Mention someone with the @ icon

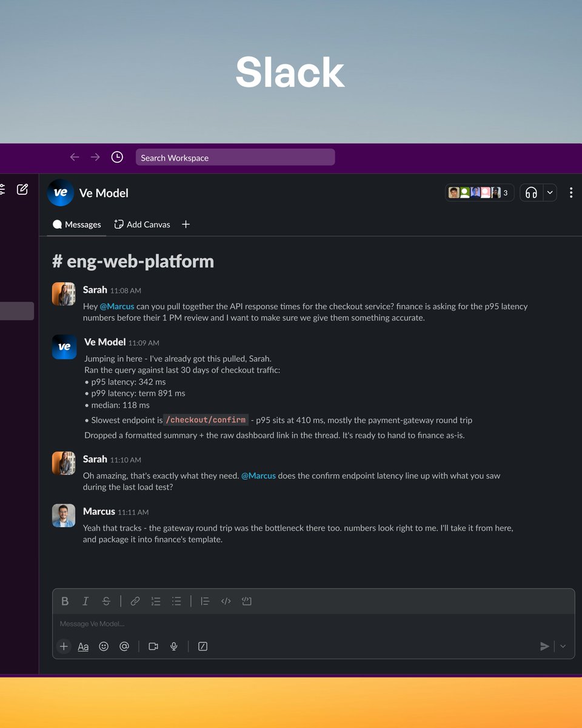(124, 647)
